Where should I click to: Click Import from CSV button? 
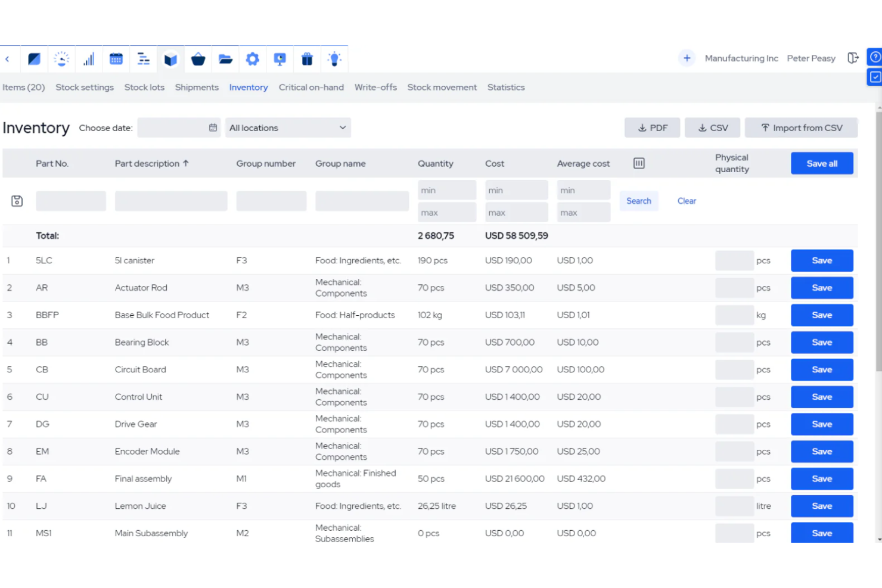click(x=802, y=127)
